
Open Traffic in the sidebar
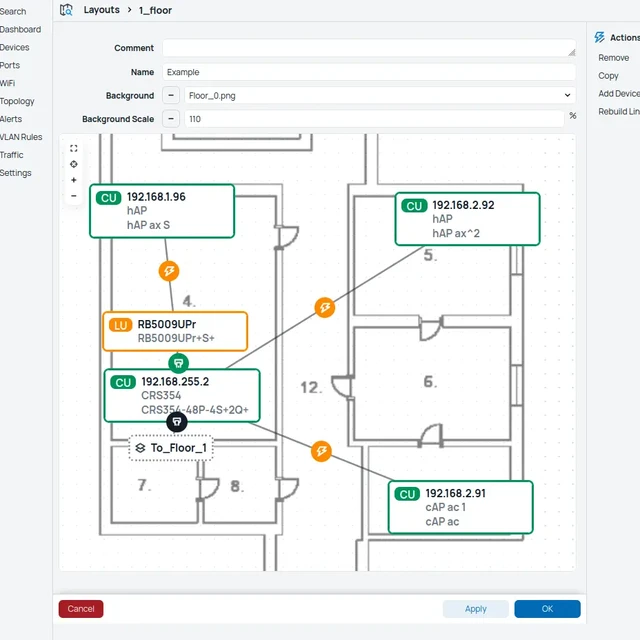[x=12, y=155]
